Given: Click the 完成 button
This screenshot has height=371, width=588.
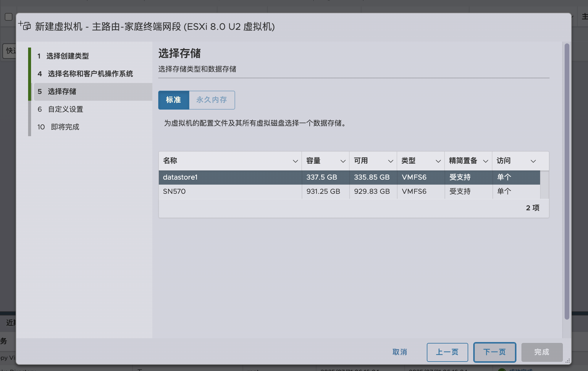Looking at the screenshot, I should pyautogui.click(x=542, y=352).
